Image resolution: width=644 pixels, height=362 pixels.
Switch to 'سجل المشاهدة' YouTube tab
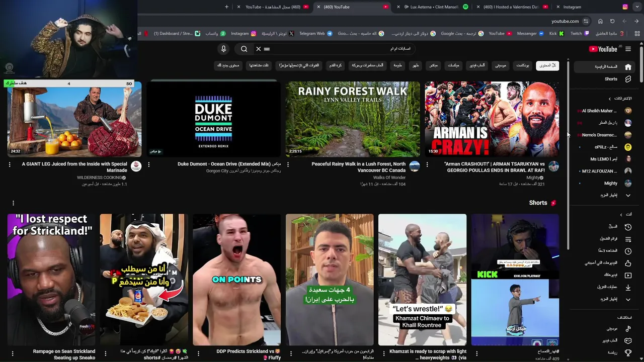(x=274, y=7)
